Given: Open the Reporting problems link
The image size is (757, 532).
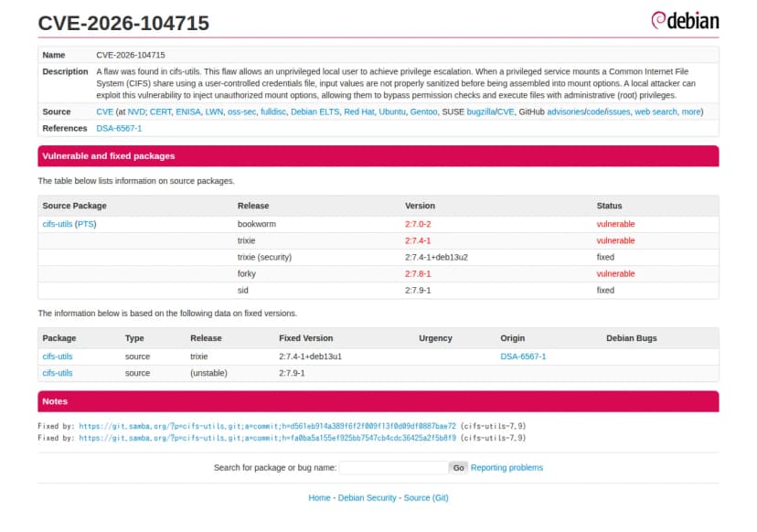Looking at the screenshot, I should pyautogui.click(x=506, y=468).
